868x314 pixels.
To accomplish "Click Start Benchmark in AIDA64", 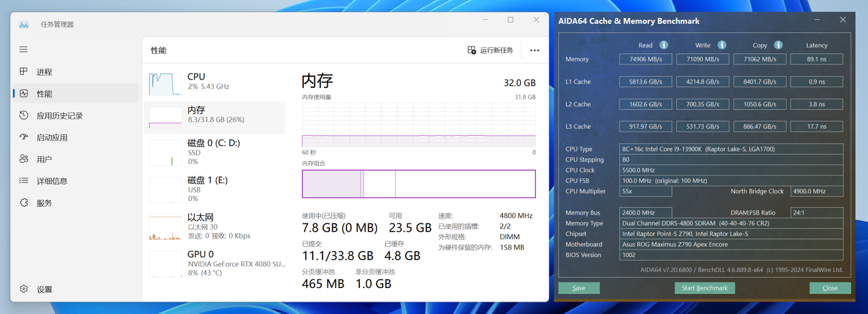I will point(704,288).
